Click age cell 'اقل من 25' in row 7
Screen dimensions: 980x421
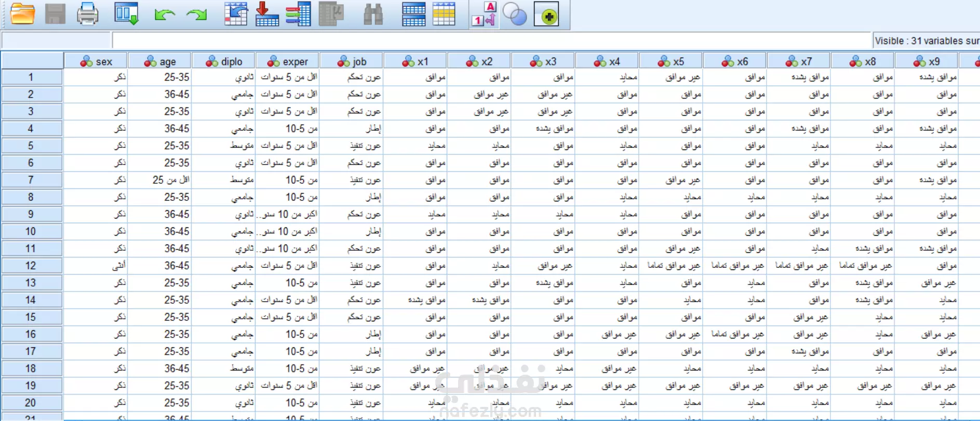pos(160,180)
